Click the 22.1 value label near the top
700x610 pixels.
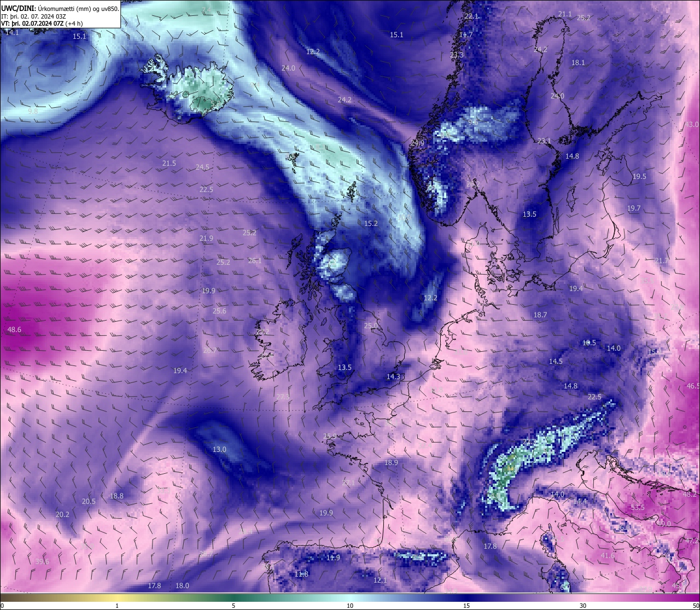coord(471,16)
